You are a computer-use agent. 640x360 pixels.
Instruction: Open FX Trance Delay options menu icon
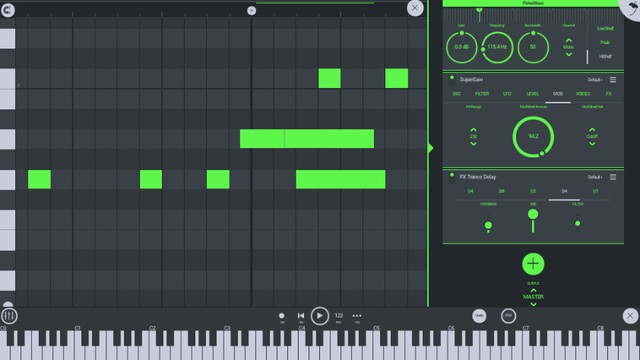613,177
